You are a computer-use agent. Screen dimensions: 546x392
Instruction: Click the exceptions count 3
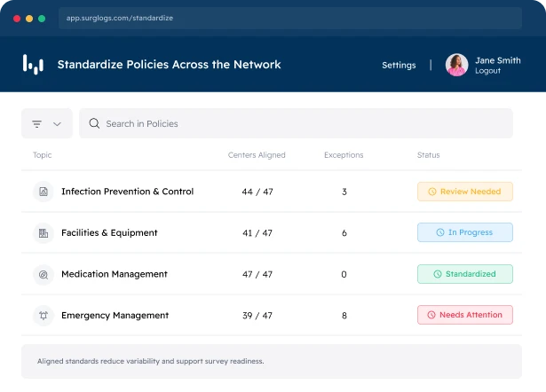tap(344, 192)
